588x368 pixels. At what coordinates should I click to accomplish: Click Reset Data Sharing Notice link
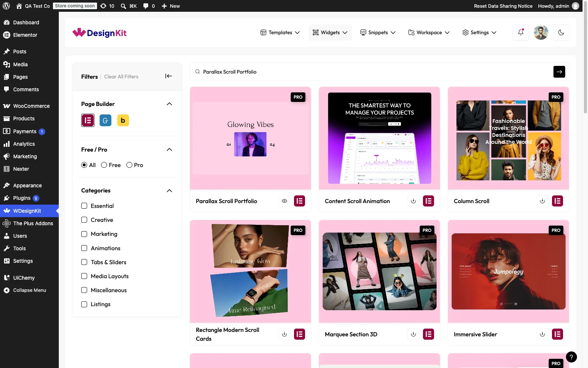coord(503,6)
